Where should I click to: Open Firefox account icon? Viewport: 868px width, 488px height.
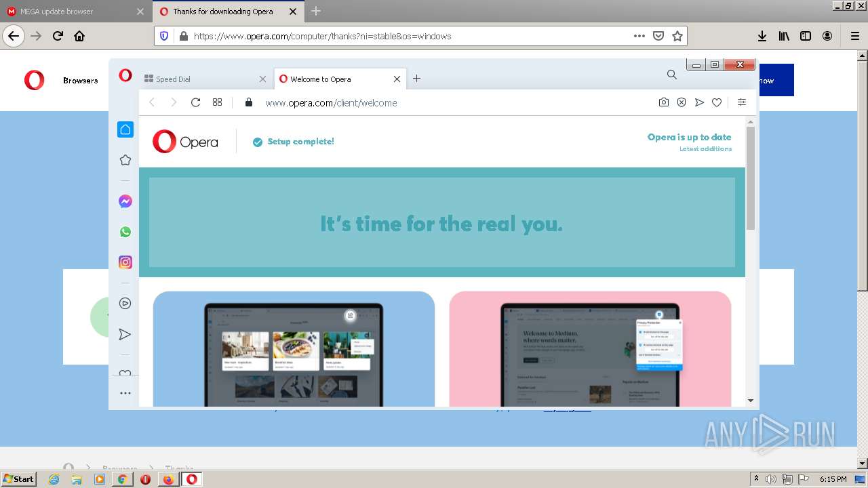tap(827, 36)
